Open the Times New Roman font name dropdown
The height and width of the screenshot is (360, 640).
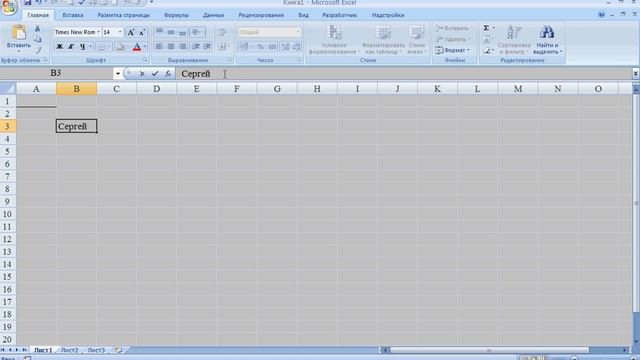click(x=98, y=32)
